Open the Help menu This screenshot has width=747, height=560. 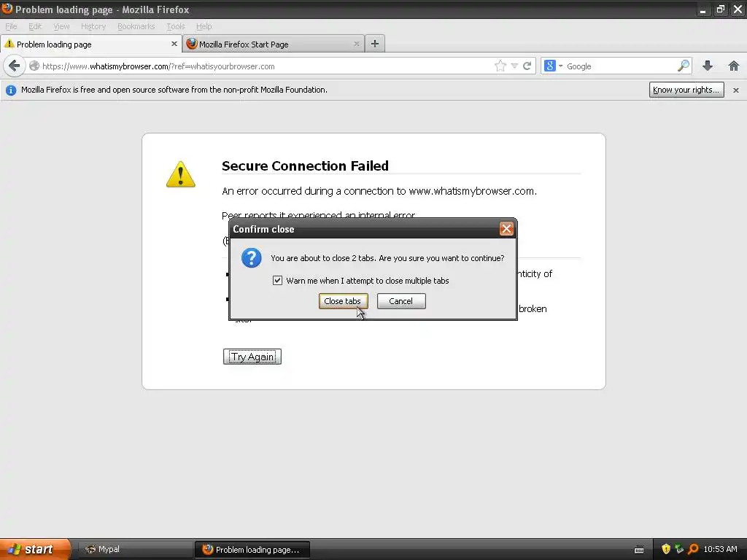pyautogui.click(x=204, y=26)
